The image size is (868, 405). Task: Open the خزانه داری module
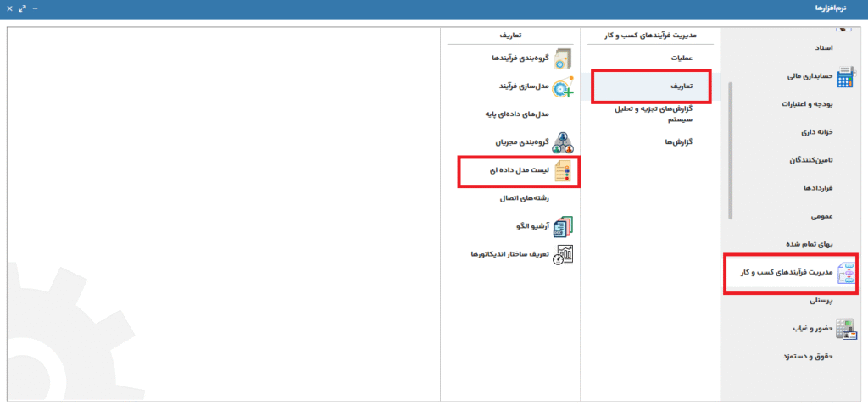coord(812,132)
